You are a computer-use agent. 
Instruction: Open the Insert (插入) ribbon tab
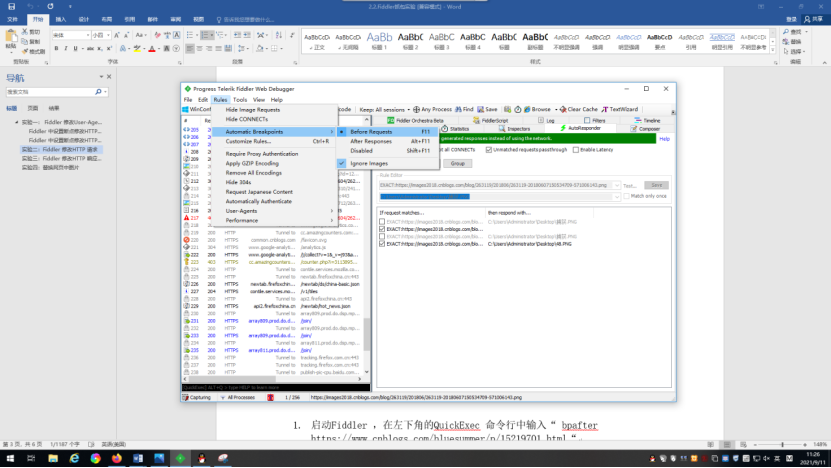61,20
